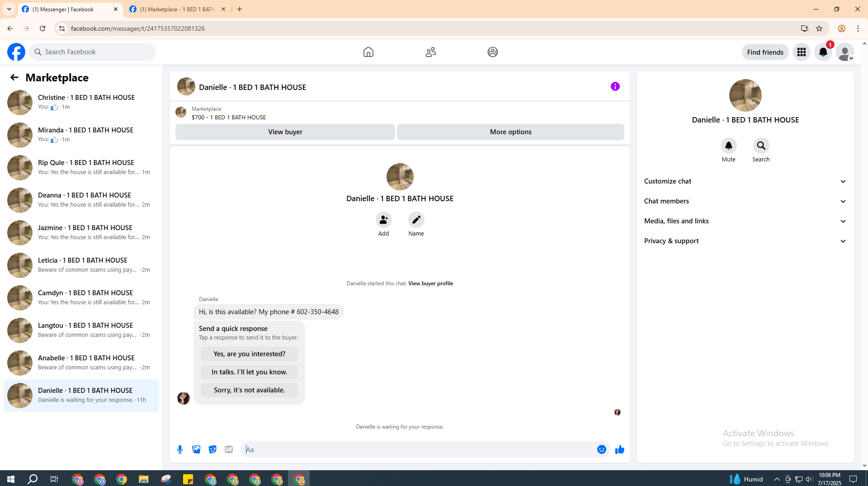Open Christine's chat in the list
The width and height of the screenshot is (868, 486).
click(x=81, y=103)
